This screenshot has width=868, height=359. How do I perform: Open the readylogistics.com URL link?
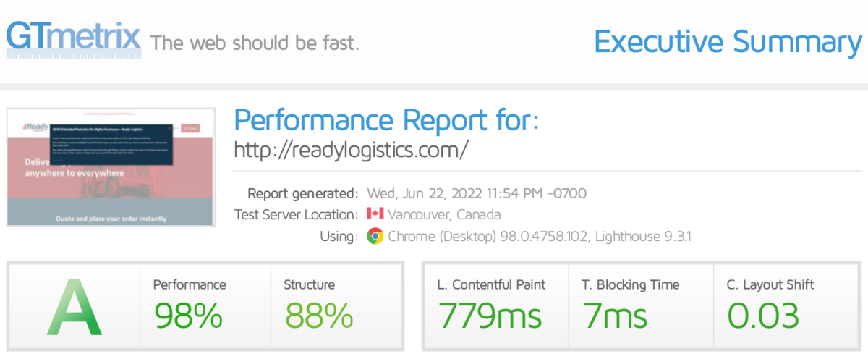(x=352, y=149)
